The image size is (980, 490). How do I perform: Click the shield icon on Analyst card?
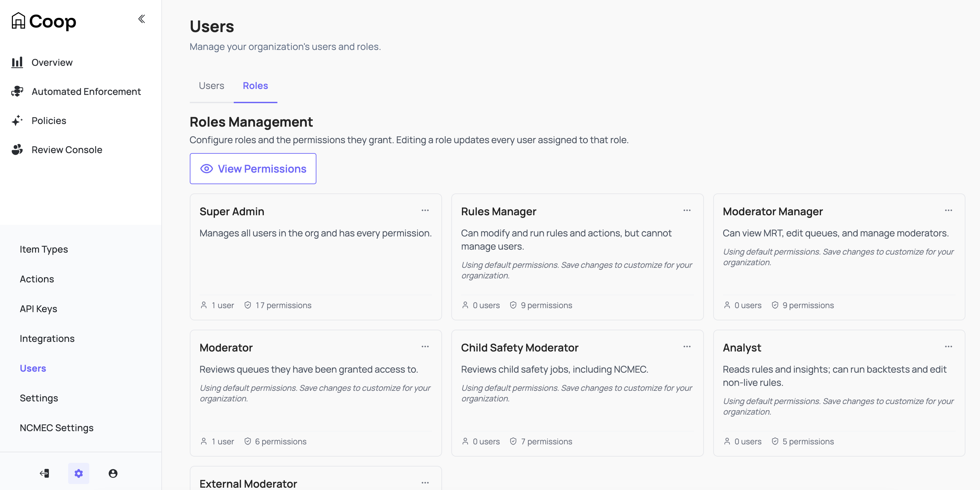click(775, 441)
